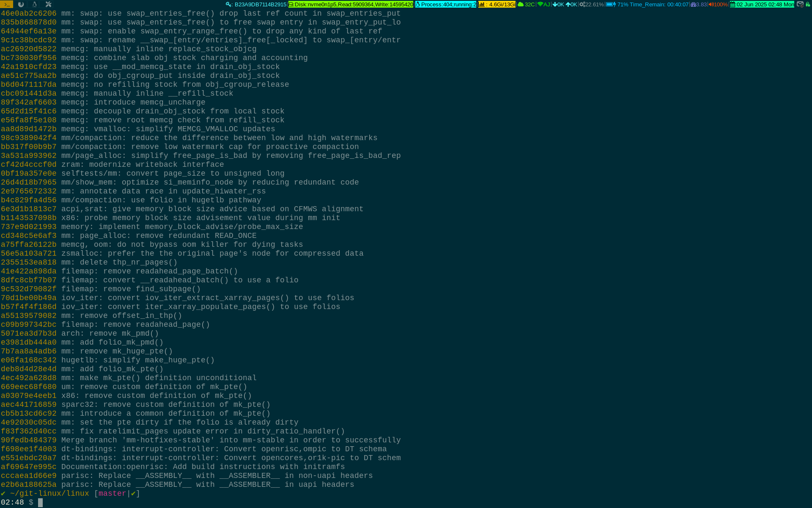Click the CPU usage gear 22.61% indicator
Image resolution: width=812 pixels, height=508 pixels.
tap(591, 4)
